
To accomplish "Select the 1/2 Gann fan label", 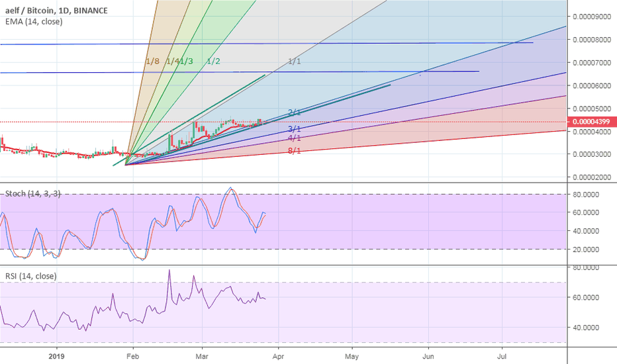I will pos(213,62).
